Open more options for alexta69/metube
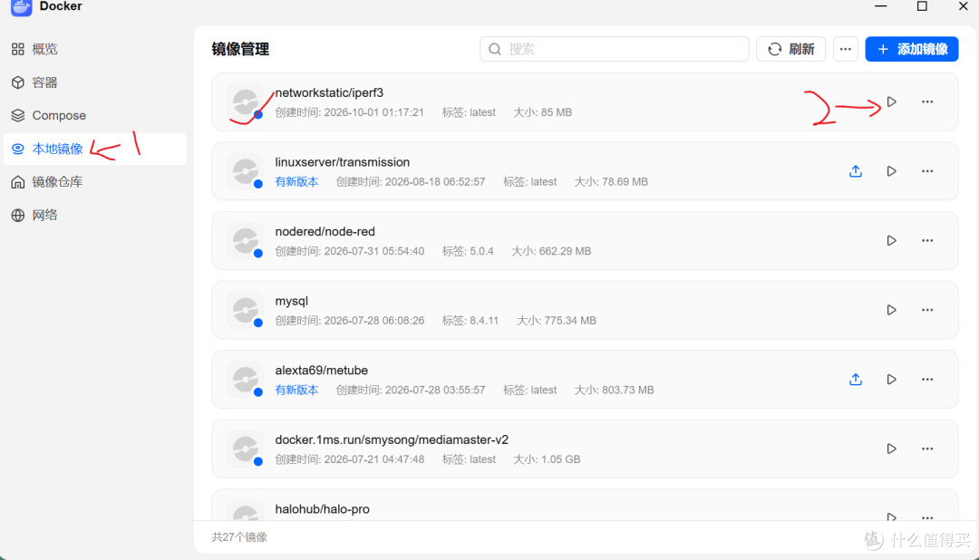 (x=927, y=379)
